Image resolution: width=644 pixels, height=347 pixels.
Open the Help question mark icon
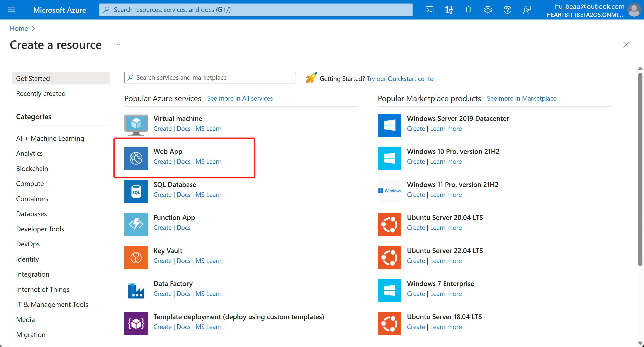pos(507,10)
